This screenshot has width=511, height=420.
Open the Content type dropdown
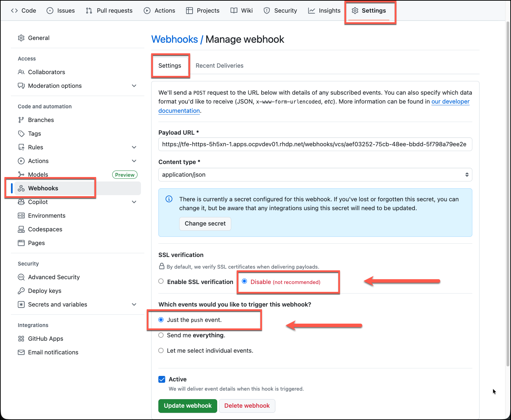click(x=315, y=175)
